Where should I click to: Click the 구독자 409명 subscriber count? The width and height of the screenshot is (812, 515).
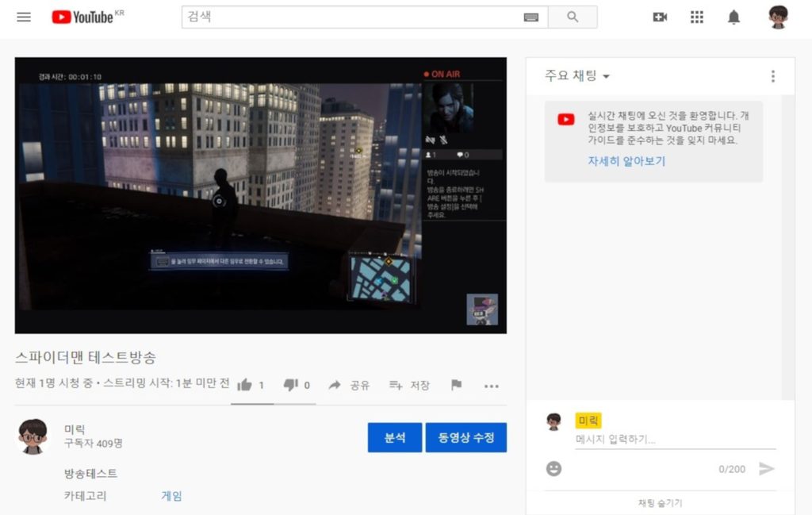pyautogui.click(x=94, y=444)
